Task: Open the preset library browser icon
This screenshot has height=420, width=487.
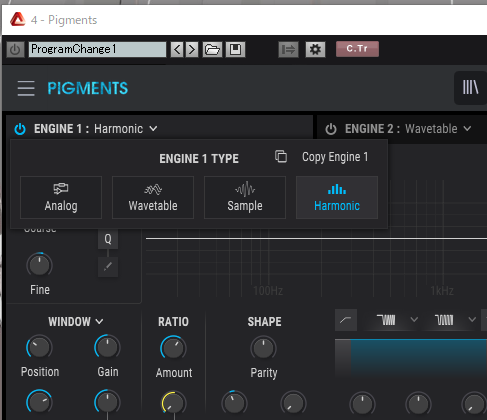Action: pyautogui.click(x=470, y=88)
